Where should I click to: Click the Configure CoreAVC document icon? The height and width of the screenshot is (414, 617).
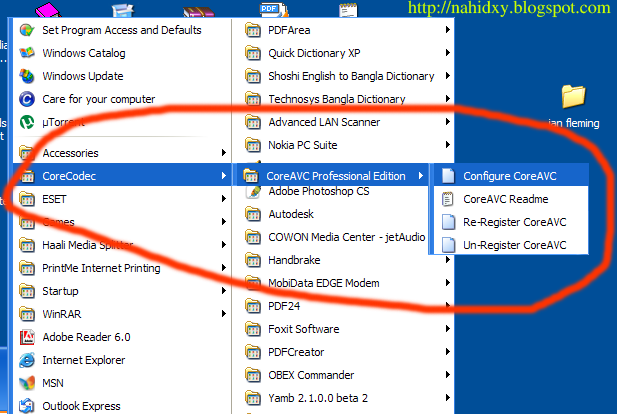[448, 176]
